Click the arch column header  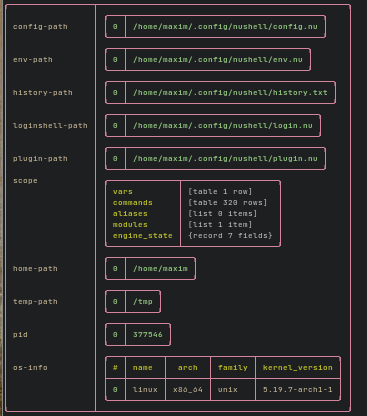tap(188, 368)
